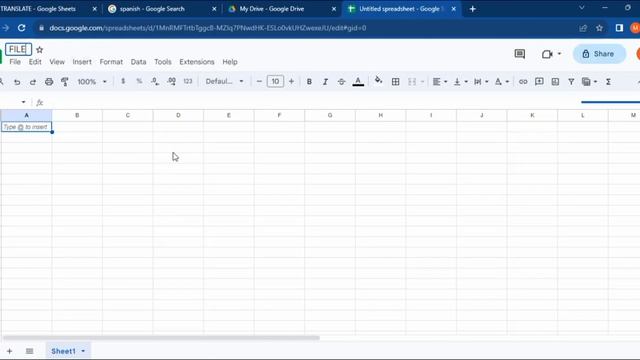Create a filter using funnel icon

pyautogui.click(x=571, y=82)
